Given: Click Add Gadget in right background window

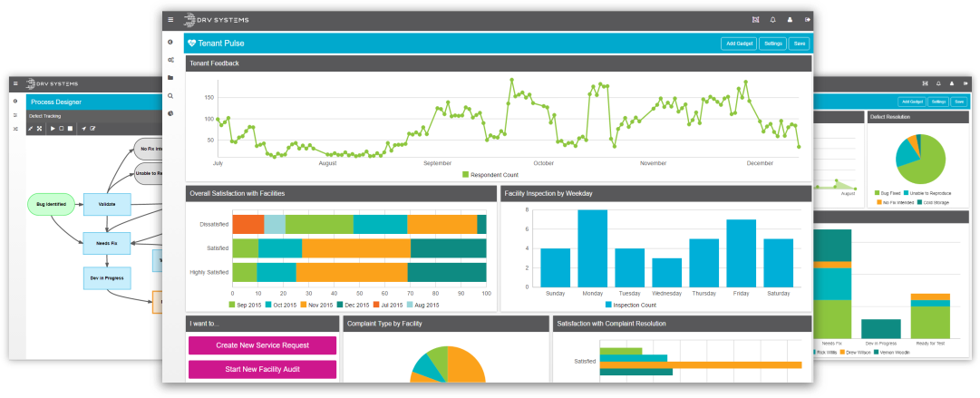Looking at the screenshot, I should 912,102.
